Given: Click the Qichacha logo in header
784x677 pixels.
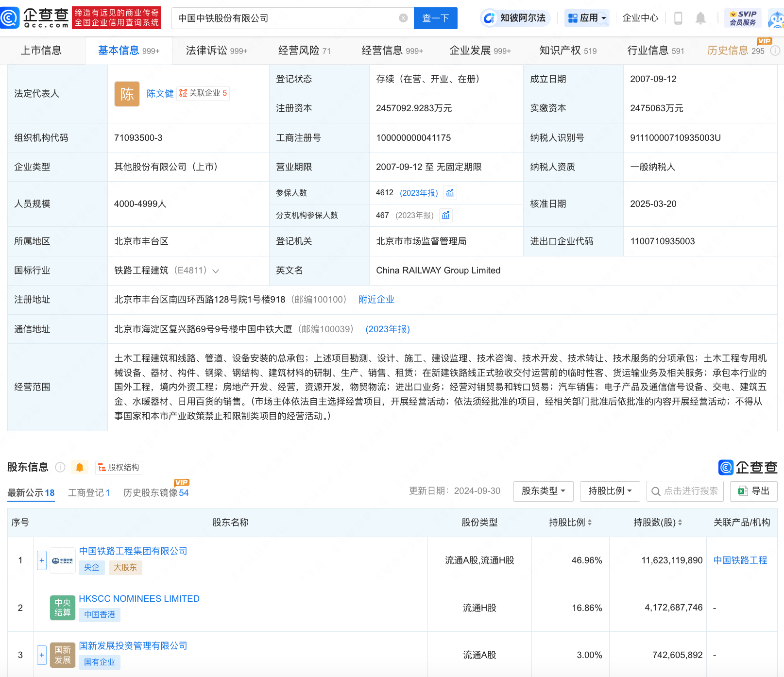Looking at the screenshot, I should pyautogui.click(x=34, y=18).
